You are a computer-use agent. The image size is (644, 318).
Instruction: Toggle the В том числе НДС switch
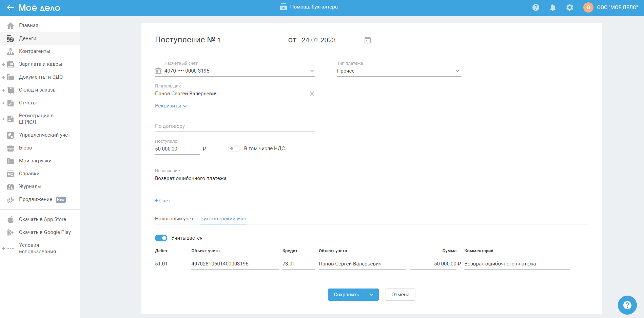[234, 148]
